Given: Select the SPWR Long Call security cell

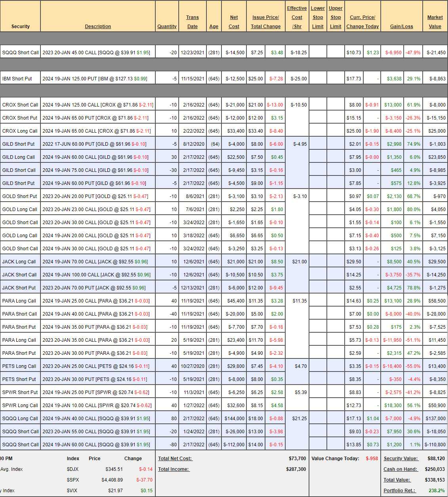Looking at the screenshot, I should pos(20,406).
